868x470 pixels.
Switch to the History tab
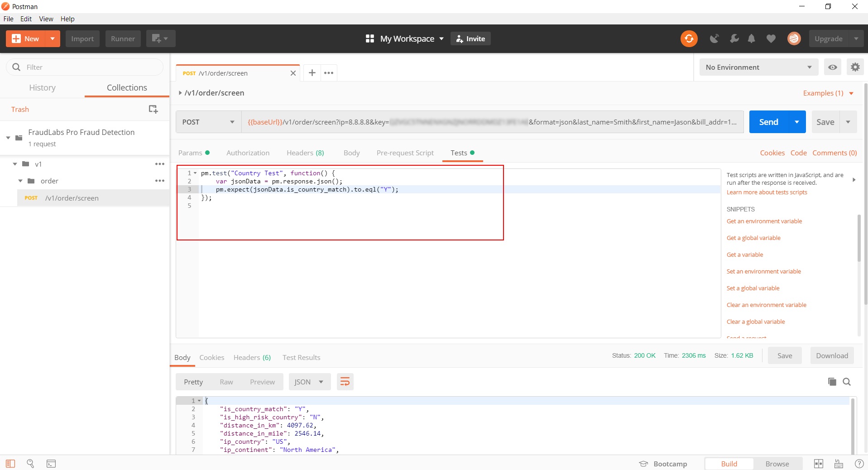pos(42,87)
